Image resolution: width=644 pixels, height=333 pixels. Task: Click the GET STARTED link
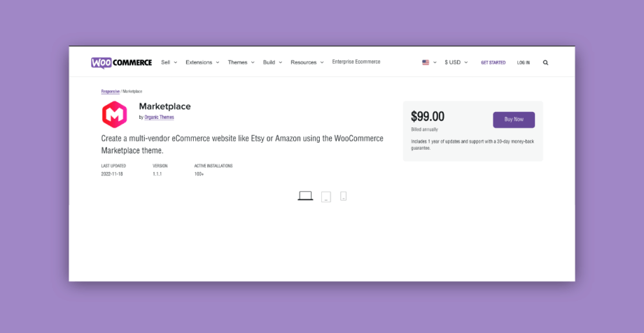493,63
